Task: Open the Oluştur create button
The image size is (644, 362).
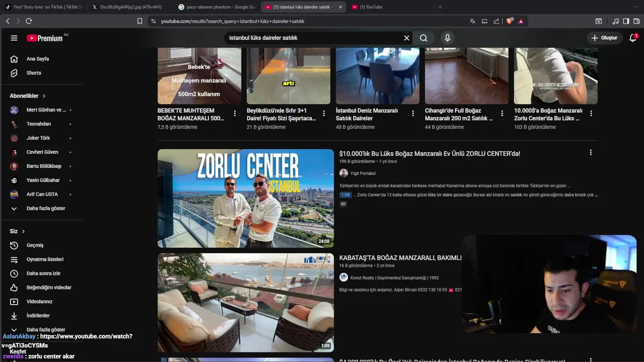Action: click(604, 38)
